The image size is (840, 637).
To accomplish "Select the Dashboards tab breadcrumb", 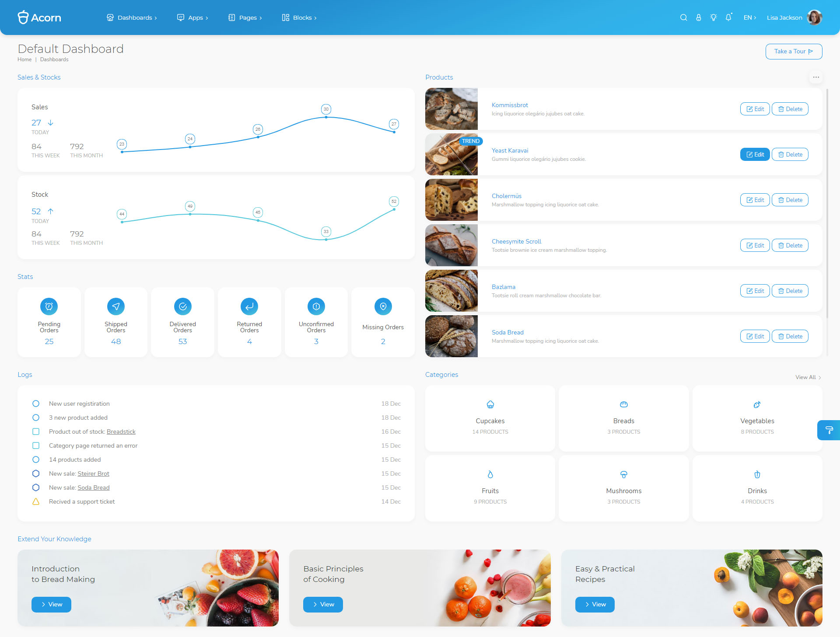I will (53, 59).
